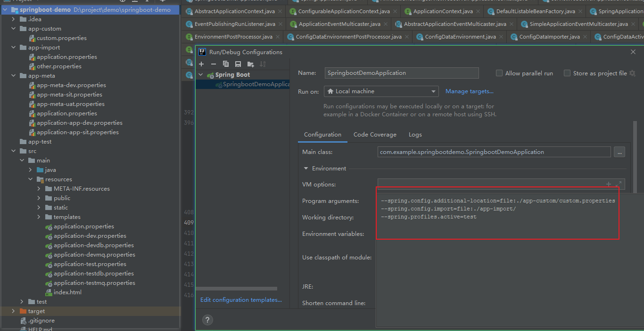
Task: Click the Name input field
Action: point(402,73)
